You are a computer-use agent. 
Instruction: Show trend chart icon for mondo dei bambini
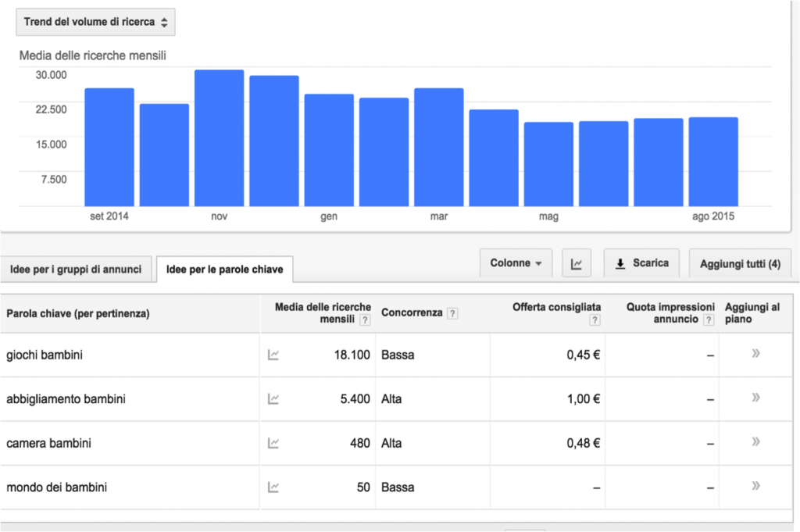pos(273,487)
